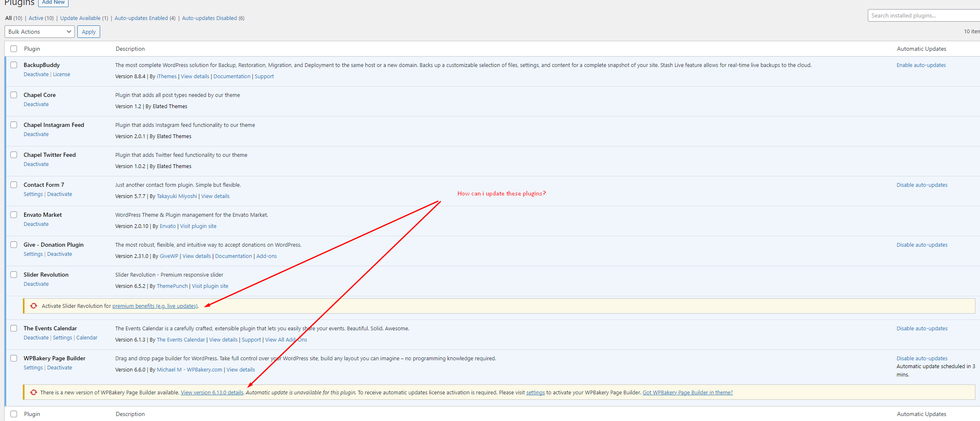Disable auto-updates for Give - Donation Plugin
This screenshot has width=980, height=421.
pyautogui.click(x=922, y=245)
